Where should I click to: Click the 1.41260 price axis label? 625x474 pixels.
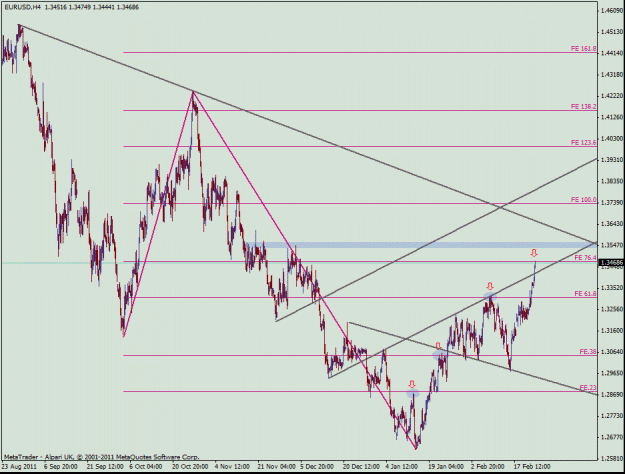[x=612, y=117]
